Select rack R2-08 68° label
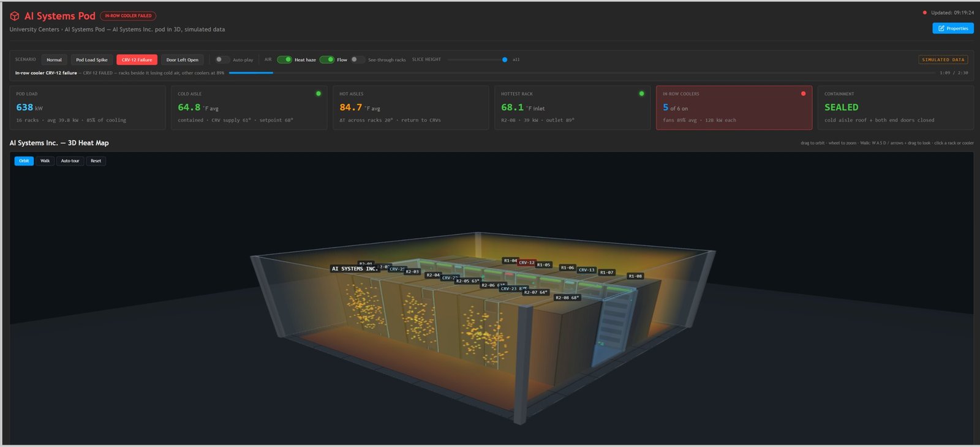The height and width of the screenshot is (447, 980). click(x=567, y=298)
